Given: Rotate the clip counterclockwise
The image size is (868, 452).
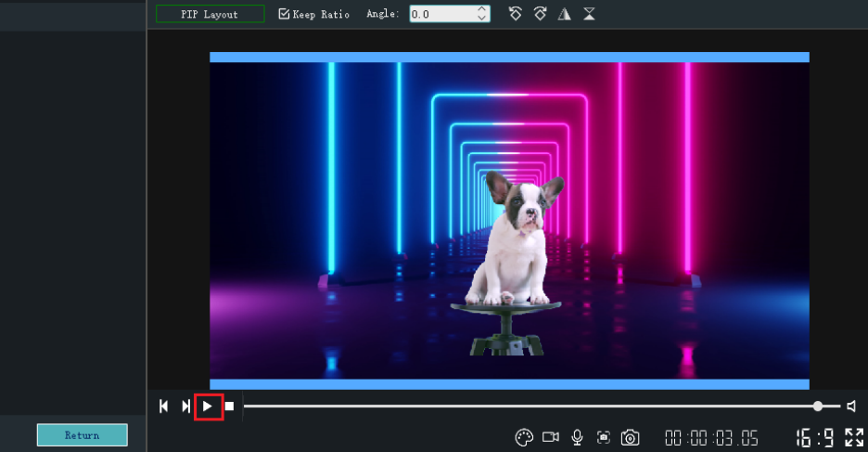Looking at the screenshot, I should [516, 14].
